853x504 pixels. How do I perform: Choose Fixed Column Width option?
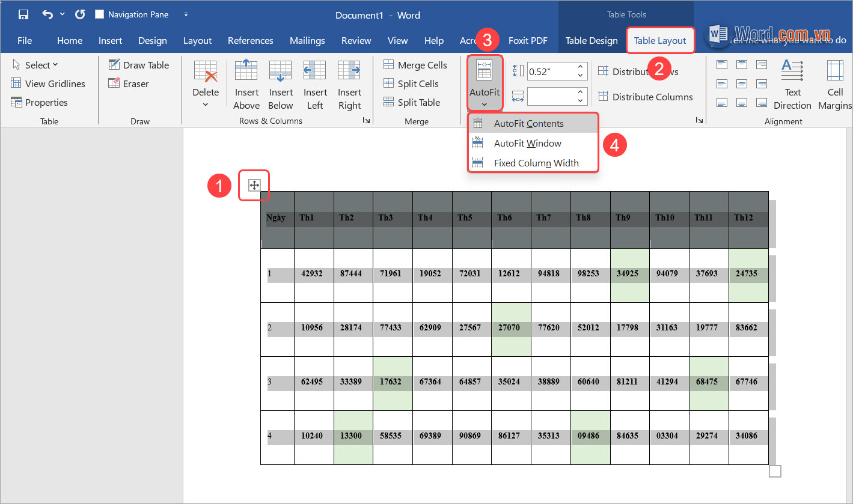(x=536, y=163)
